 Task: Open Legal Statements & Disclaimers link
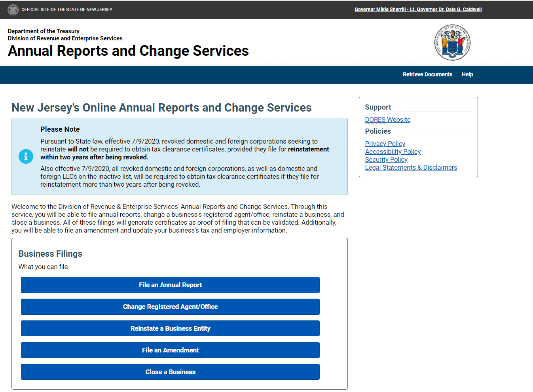coord(411,167)
